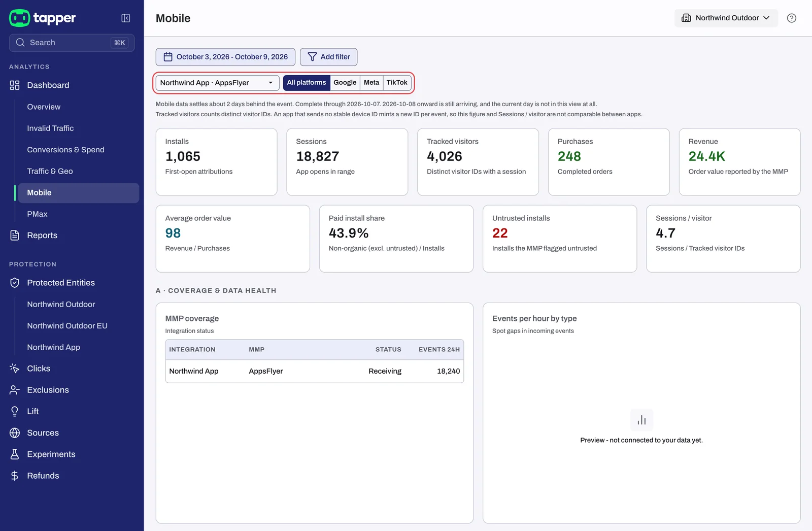This screenshot has height=531, width=812.
Task: Click the Sources globe icon
Action: [x=15, y=433]
